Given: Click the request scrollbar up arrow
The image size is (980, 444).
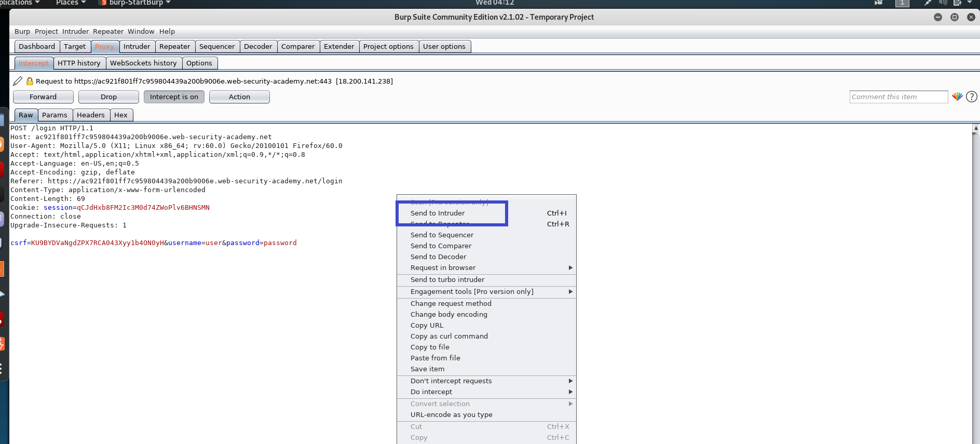Looking at the screenshot, I should point(976,128).
